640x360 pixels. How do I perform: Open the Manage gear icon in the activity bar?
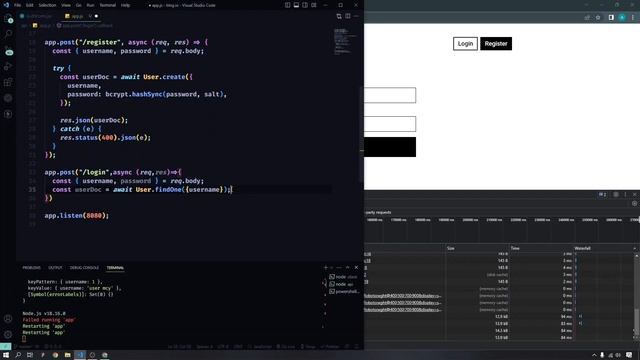(8, 335)
